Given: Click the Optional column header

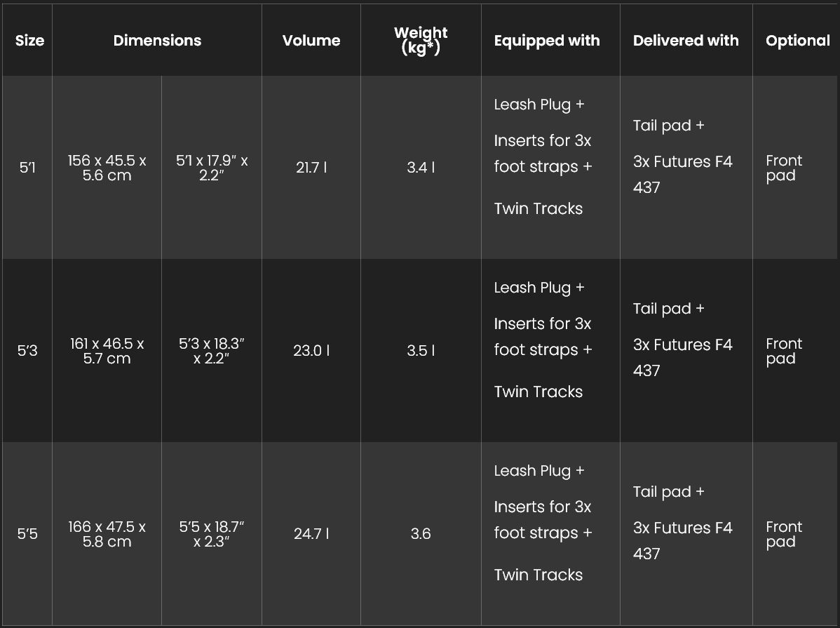Looking at the screenshot, I should coord(798,41).
